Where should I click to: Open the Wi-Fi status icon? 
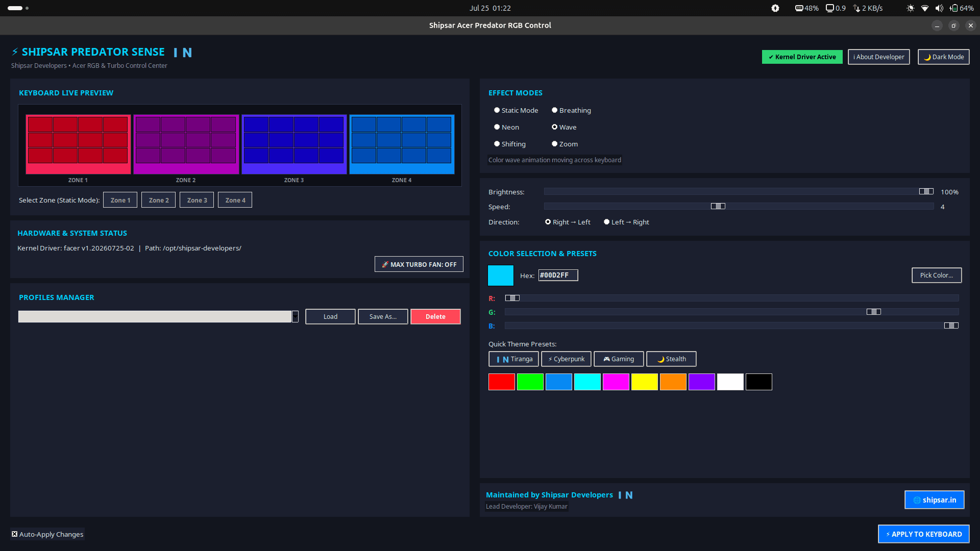click(x=925, y=8)
